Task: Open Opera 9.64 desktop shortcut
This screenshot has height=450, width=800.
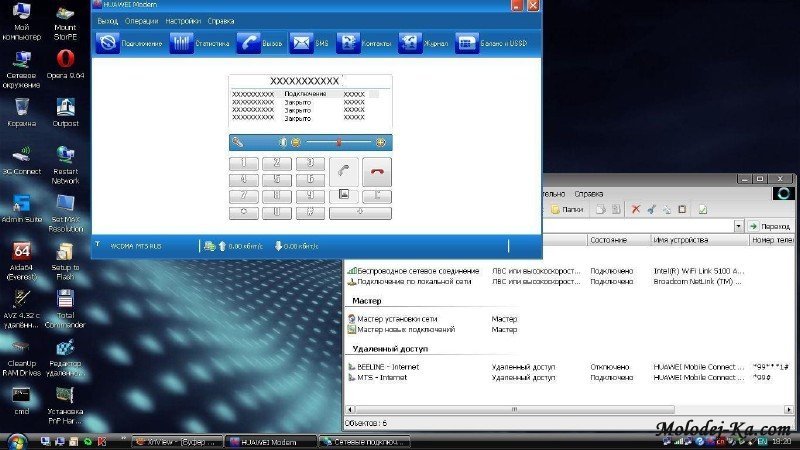Action: (65, 63)
